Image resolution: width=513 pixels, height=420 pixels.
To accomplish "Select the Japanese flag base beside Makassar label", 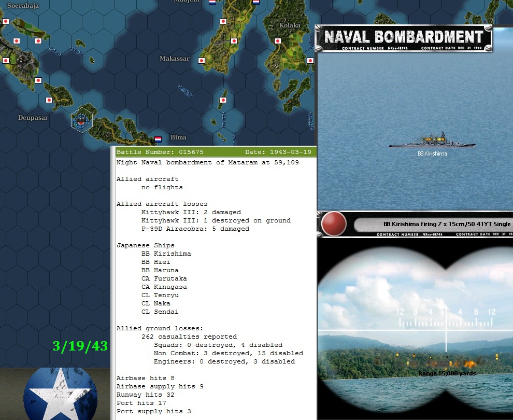I will [x=202, y=61].
